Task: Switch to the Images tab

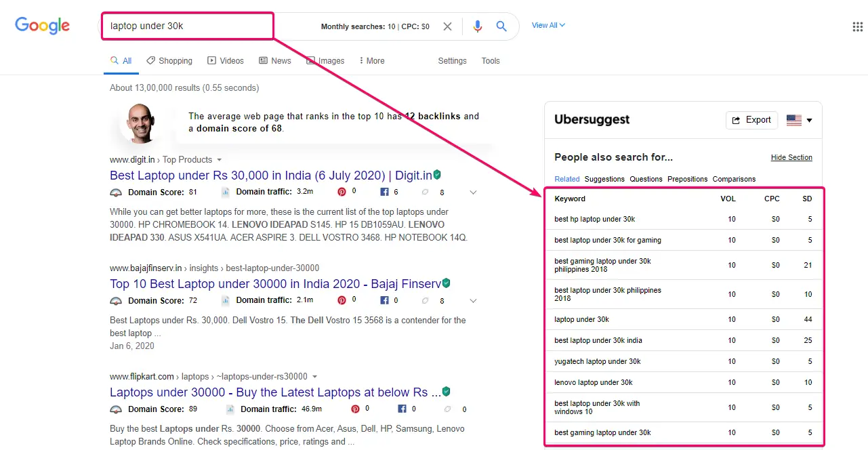Action: point(325,61)
